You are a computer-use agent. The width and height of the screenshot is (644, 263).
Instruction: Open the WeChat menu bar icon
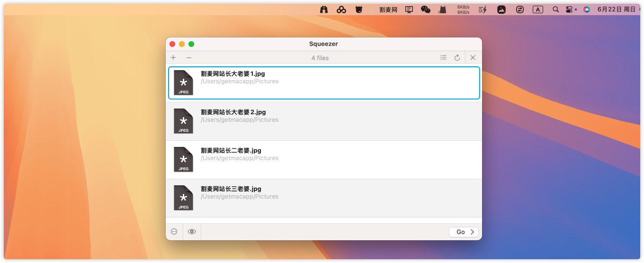point(426,9)
